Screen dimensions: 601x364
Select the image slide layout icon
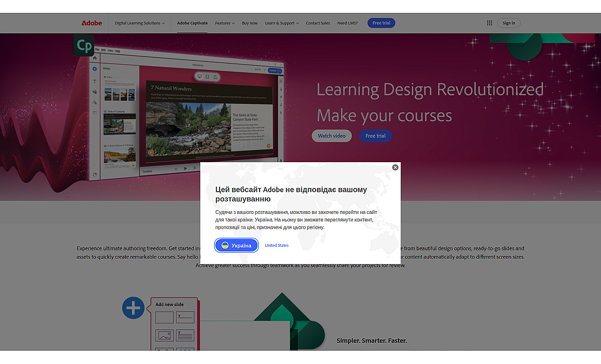[x=164, y=335]
